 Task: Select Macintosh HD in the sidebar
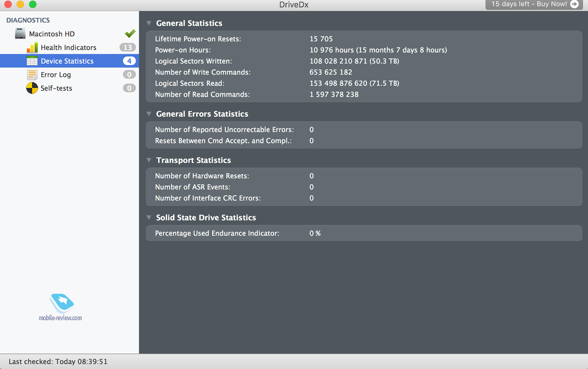tap(69, 34)
